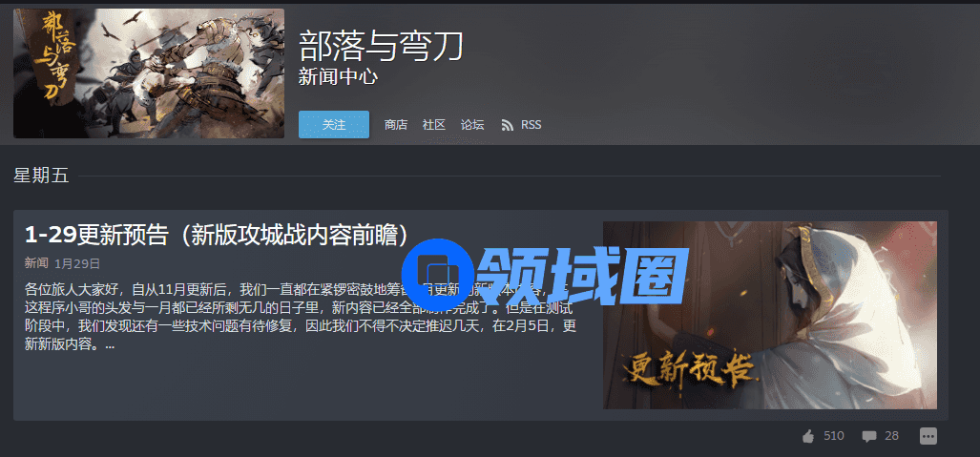Open the three-dots more options button

tap(928, 436)
